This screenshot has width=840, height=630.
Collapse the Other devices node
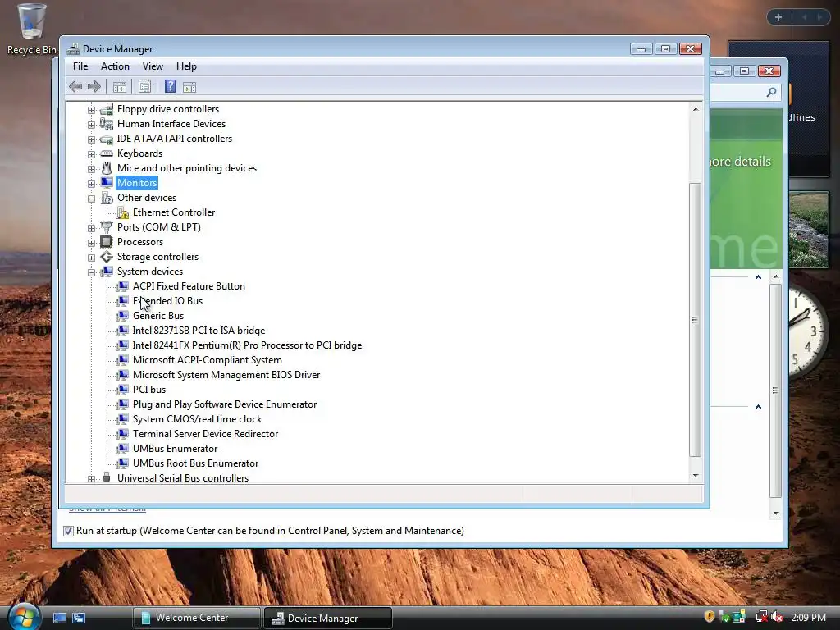91,199
